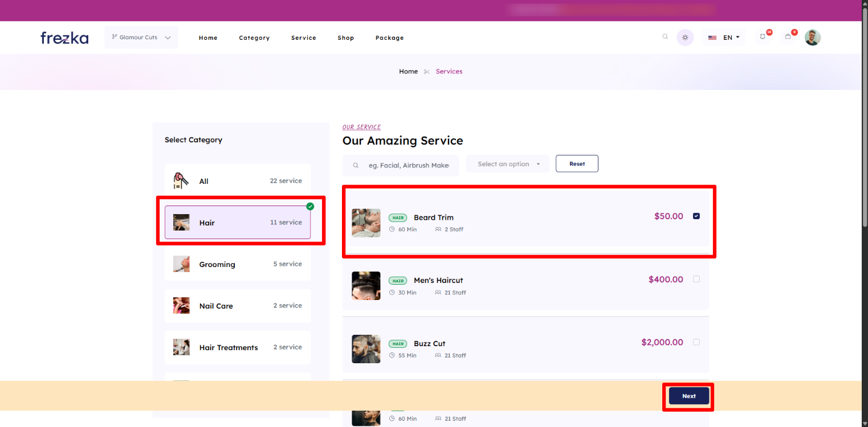Go to the Shop menu item

coord(345,38)
